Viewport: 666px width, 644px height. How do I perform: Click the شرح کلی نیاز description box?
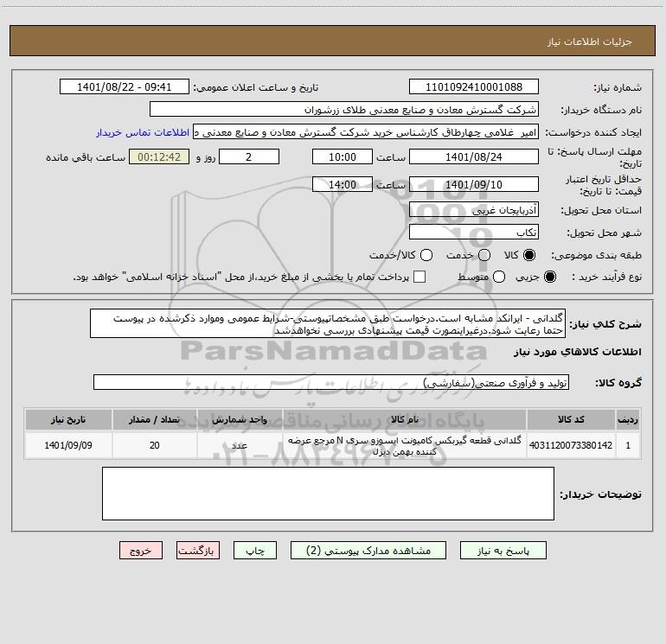[328, 323]
